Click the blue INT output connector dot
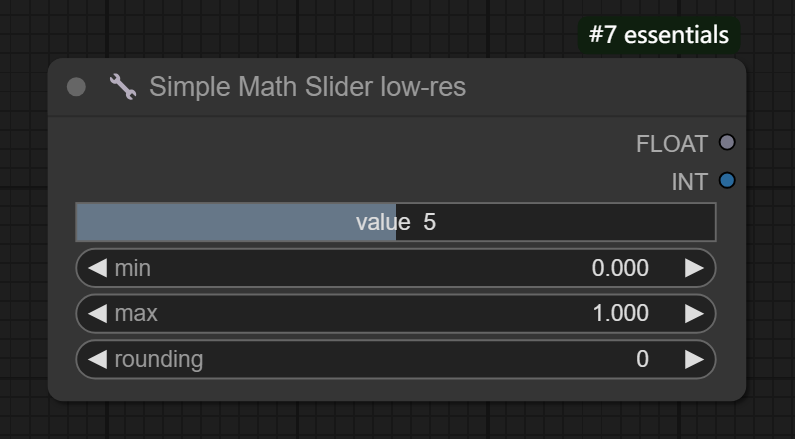Image resolution: width=795 pixels, height=439 pixels. (727, 181)
